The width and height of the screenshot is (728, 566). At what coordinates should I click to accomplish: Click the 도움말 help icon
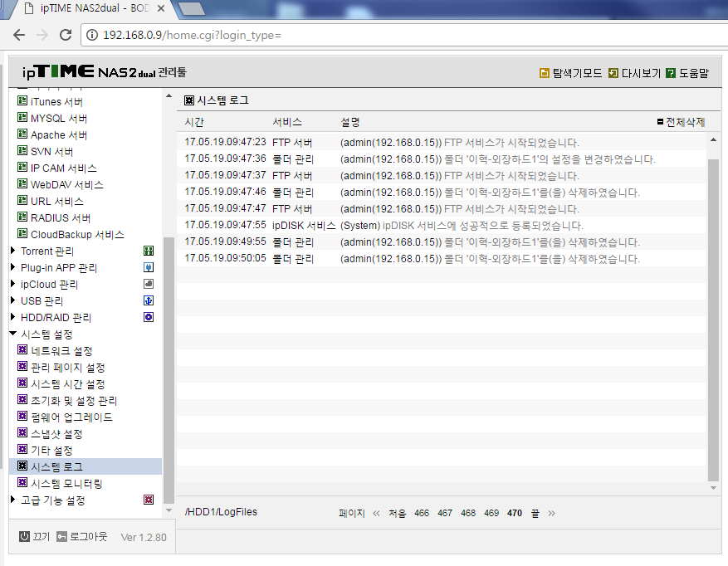tap(671, 73)
